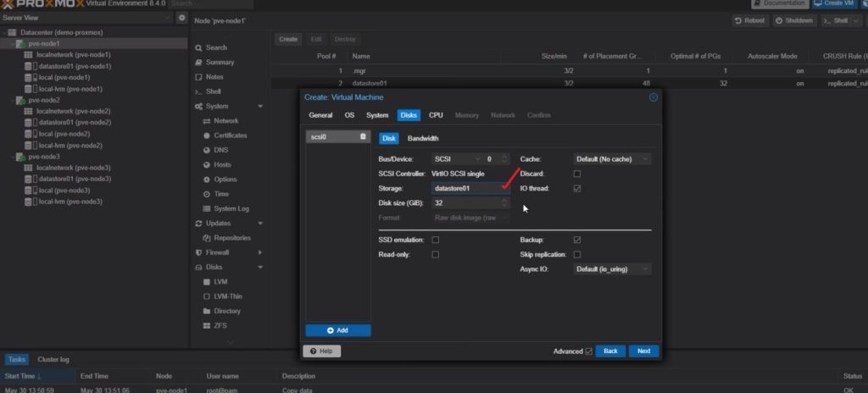Screen dimensions: 868x393
Task: Click the Next button
Action: pyautogui.click(x=644, y=351)
